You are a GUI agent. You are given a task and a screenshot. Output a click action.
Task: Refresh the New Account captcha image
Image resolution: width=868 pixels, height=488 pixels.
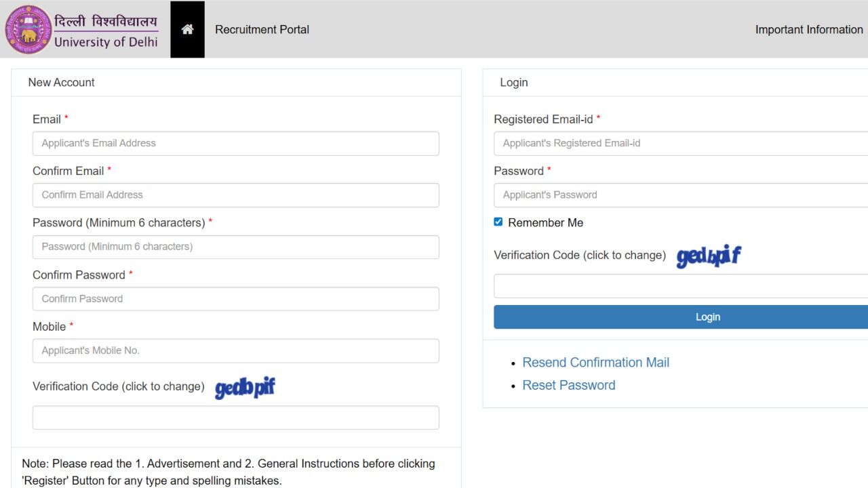245,388
